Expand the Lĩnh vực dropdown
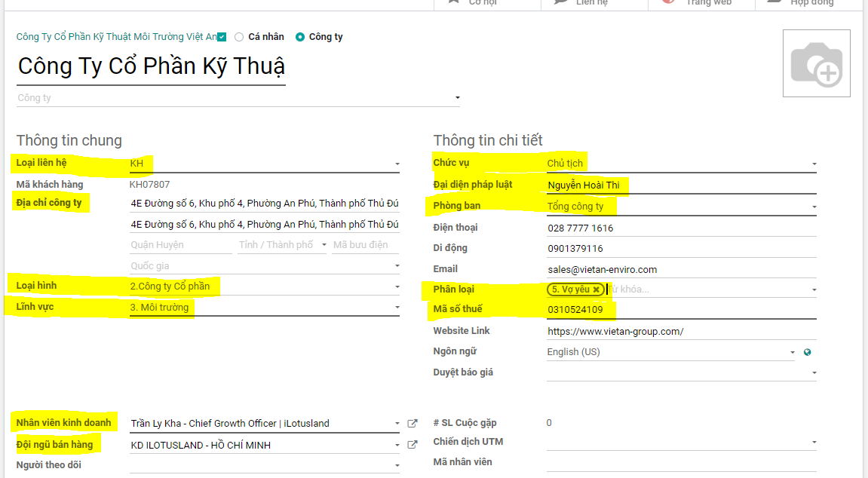868x478 pixels. pyautogui.click(x=397, y=307)
